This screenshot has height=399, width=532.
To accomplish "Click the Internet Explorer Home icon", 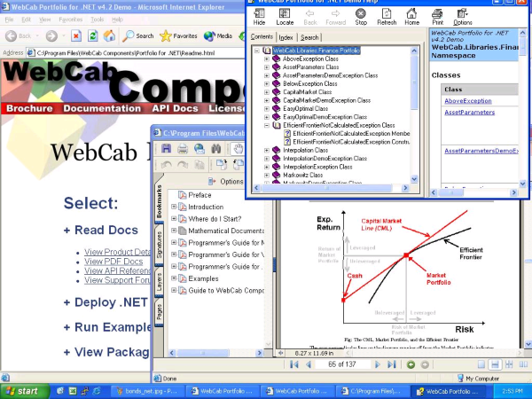I will pyautogui.click(x=109, y=36).
